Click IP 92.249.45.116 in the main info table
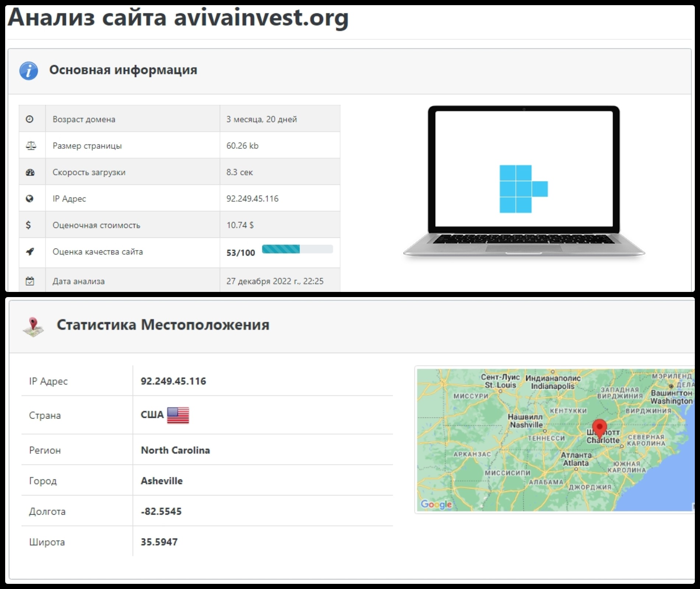This screenshot has width=700, height=589. point(252,199)
